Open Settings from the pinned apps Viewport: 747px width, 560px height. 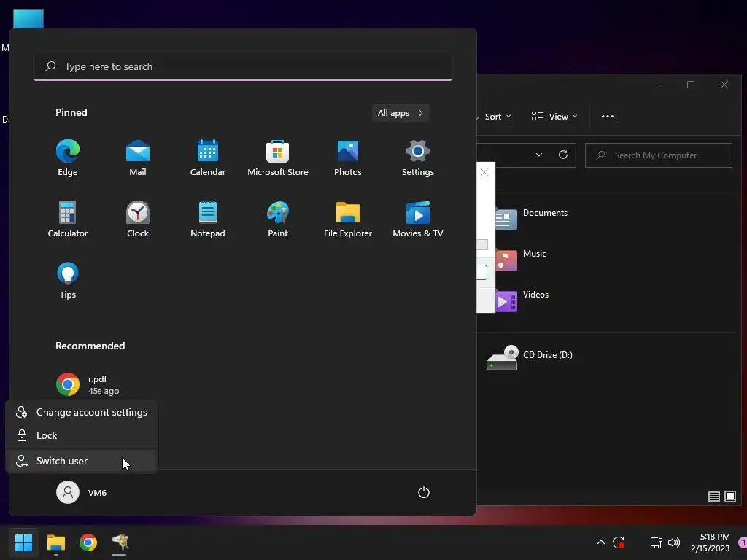pyautogui.click(x=418, y=158)
